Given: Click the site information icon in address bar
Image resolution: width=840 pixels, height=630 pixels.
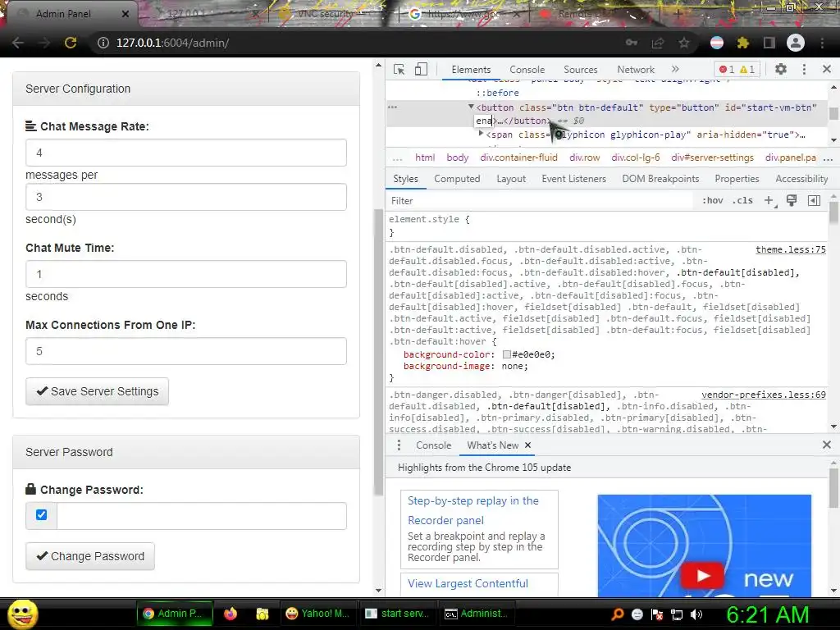Looking at the screenshot, I should [103, 43].
